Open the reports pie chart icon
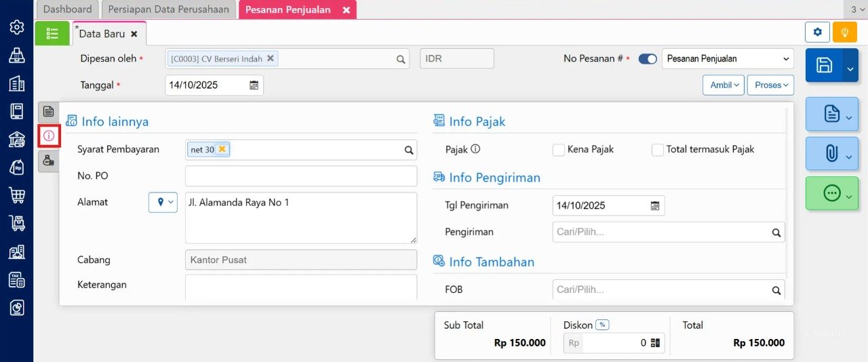This screenshot has height=362, width=868. [x=17, y=308]
